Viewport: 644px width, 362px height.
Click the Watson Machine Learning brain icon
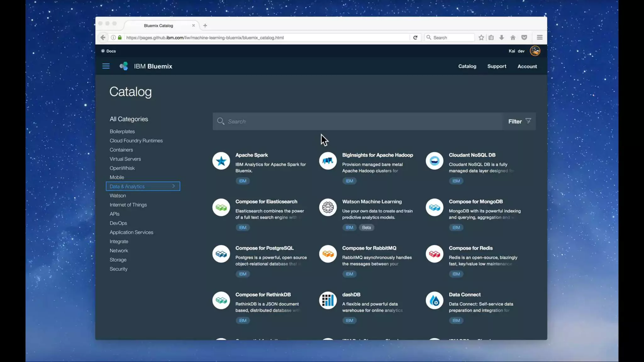click(x=328, y=207)
